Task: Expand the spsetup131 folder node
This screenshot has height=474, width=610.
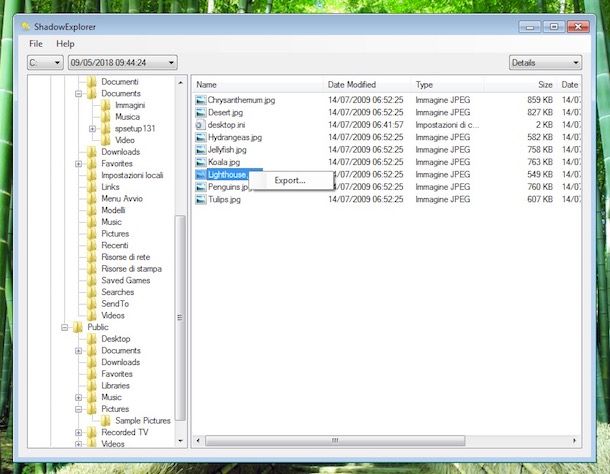Action: (93, 129)
